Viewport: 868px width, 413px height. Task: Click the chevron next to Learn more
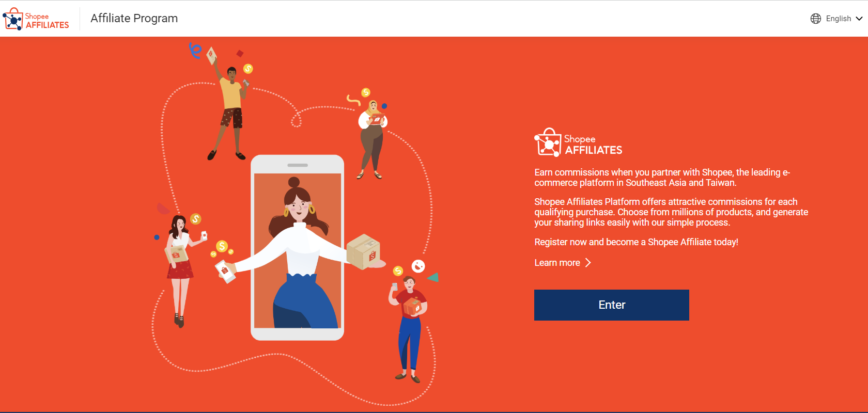point(587,263)
